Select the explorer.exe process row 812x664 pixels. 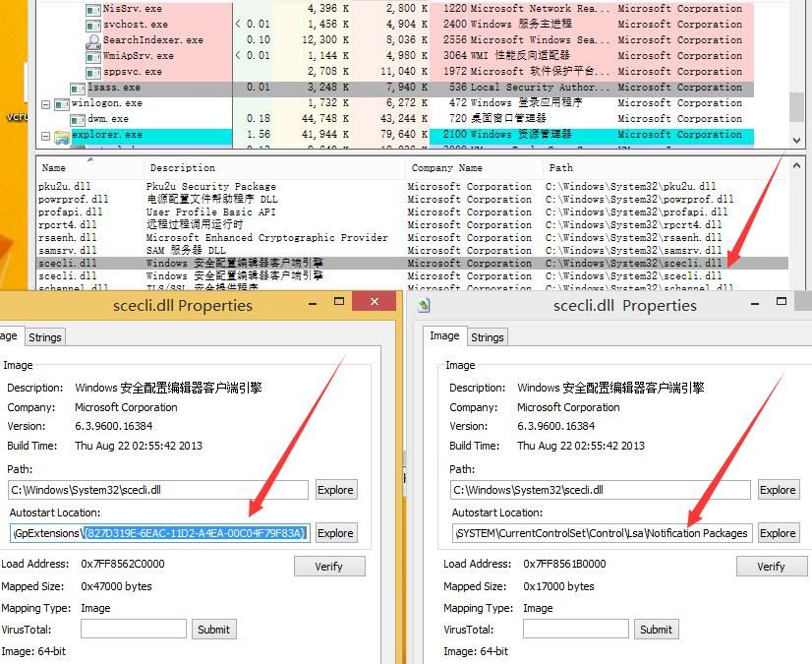point(395,135)
